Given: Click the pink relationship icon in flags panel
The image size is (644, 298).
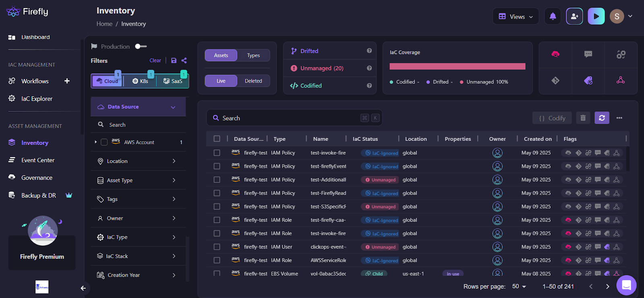Looking at the screenshot, I should tap(621, 80).
